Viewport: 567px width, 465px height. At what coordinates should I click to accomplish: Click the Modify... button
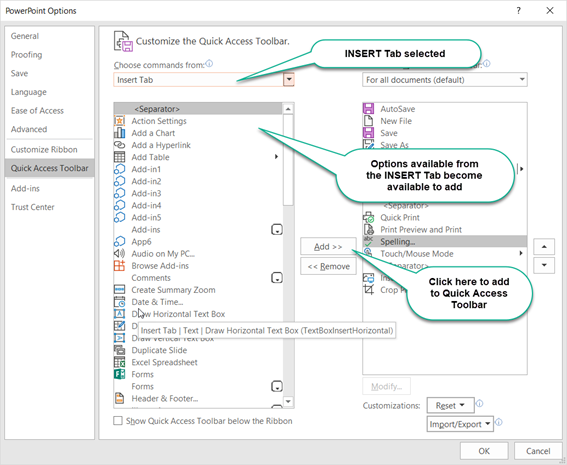[387, 387]
